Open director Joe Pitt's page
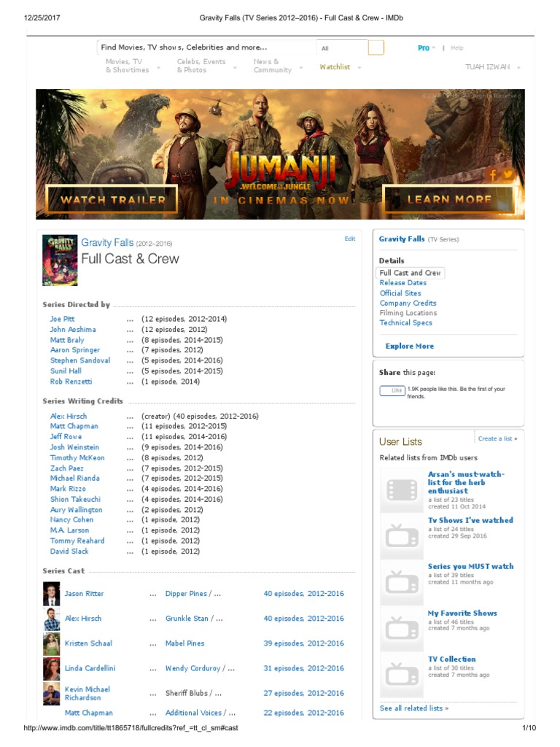The width and height of the screenshot is (560, 747). [x=63, y=320]
